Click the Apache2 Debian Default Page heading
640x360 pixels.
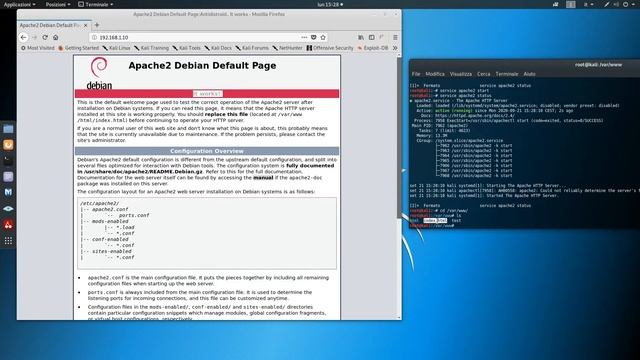(x=202, y=65)
